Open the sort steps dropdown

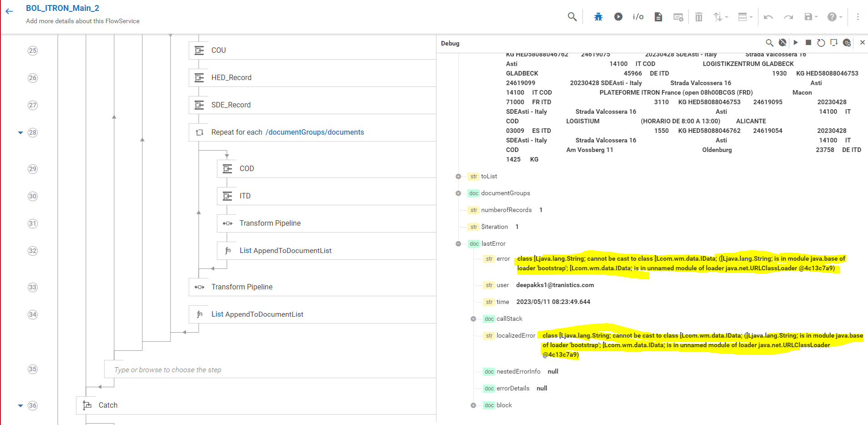[x=720, y=17]
